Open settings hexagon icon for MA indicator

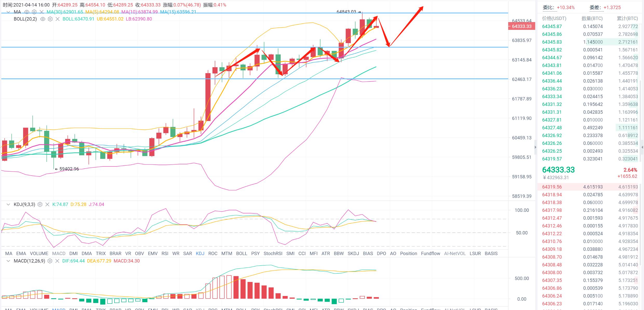click(34, 12)
